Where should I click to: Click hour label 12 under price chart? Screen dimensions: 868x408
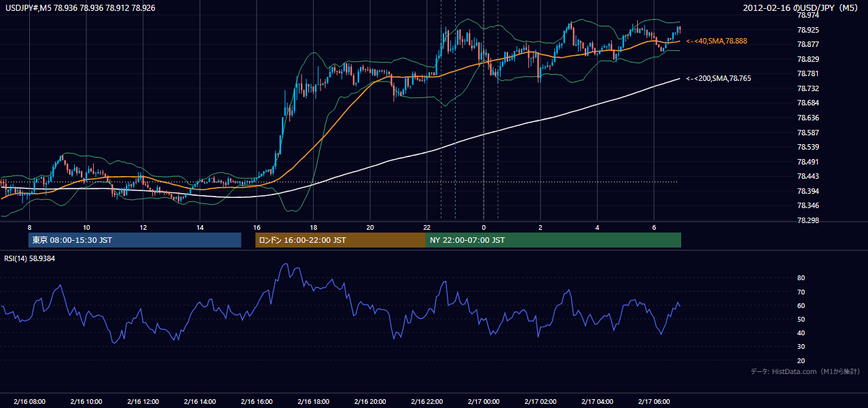[143, 226]
